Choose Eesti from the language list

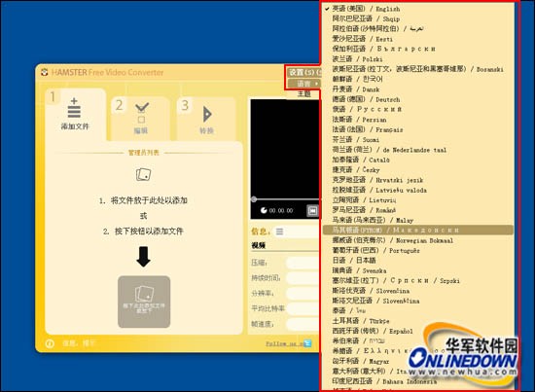click(x=418, y=39)
